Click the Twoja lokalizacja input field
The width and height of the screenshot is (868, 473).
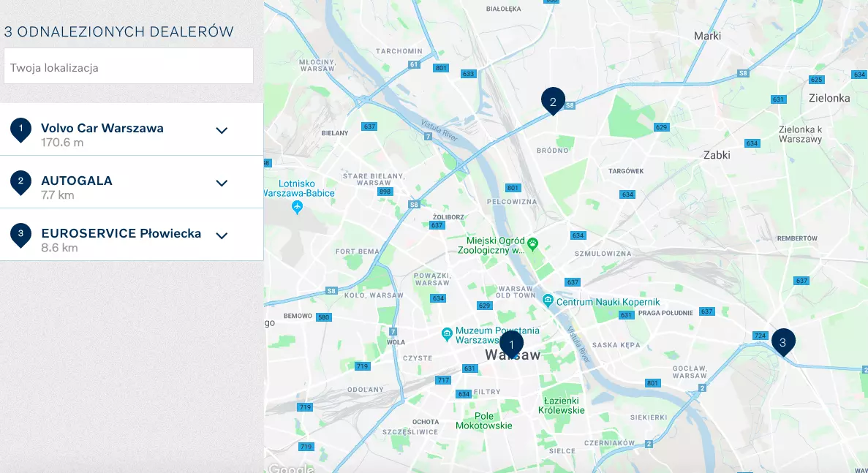[x=129, y=66]
